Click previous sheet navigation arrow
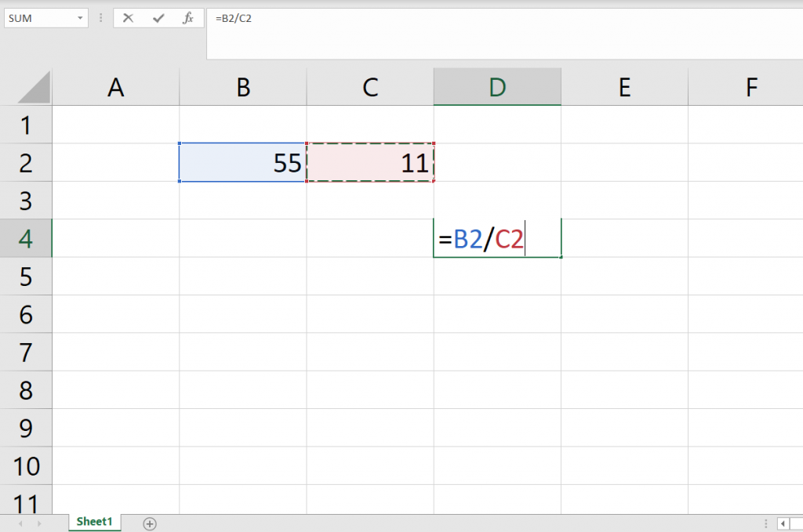Viewport: 803px width, 532px height. pos(20,523)
